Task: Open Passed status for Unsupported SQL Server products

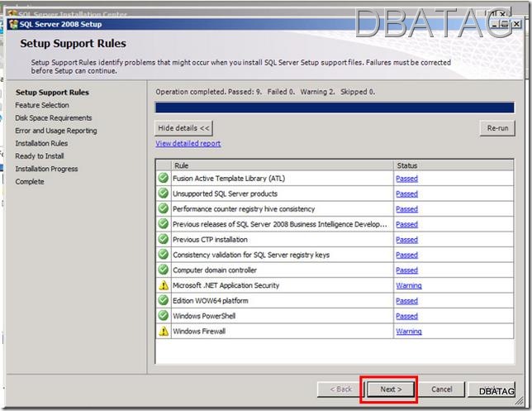Action: tap(406, 194)
